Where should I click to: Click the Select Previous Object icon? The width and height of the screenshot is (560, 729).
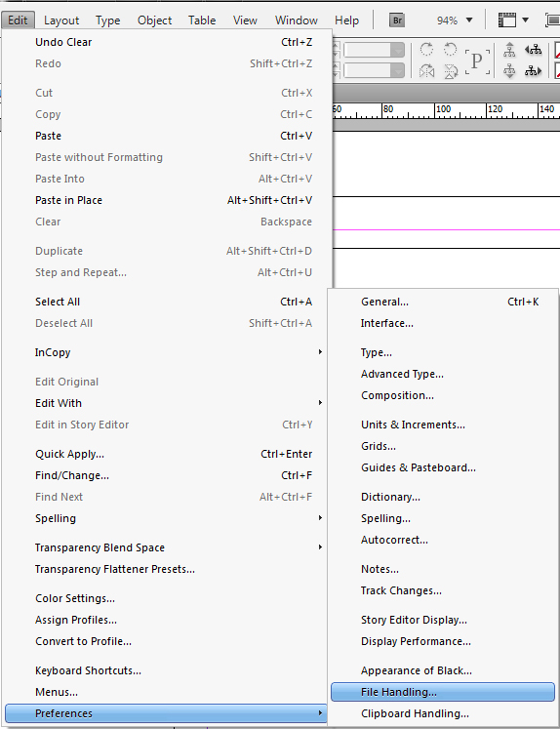[533, 49]
